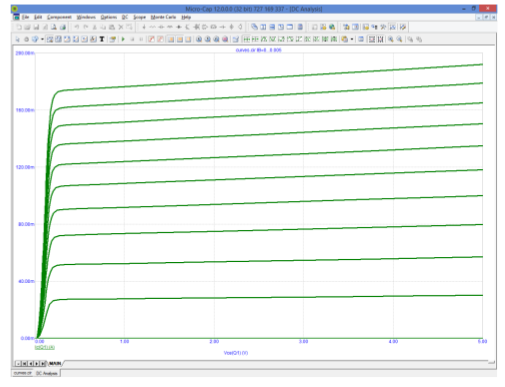Select the Opamp component icon
Image resolution: width=505 pixels, height=387 pixels.
pyautogui.click(x=204, y=27)
